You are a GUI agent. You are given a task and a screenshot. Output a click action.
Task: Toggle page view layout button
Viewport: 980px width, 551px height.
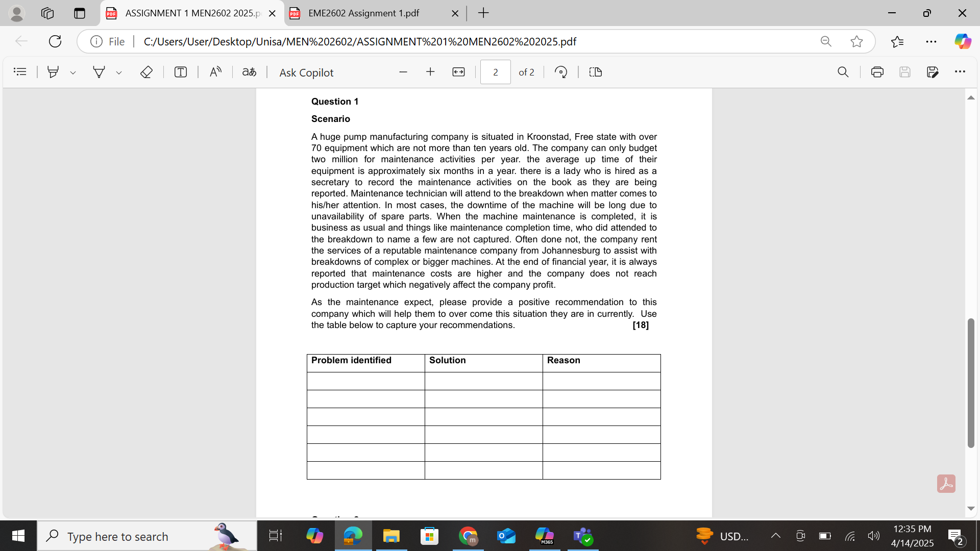tap(595, 72)
